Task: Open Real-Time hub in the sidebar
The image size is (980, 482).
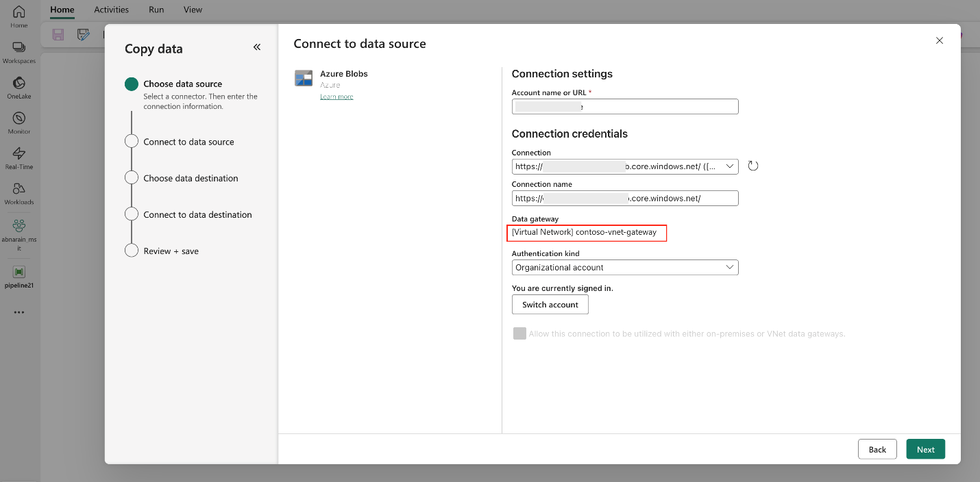Action: tap(19, 158)
